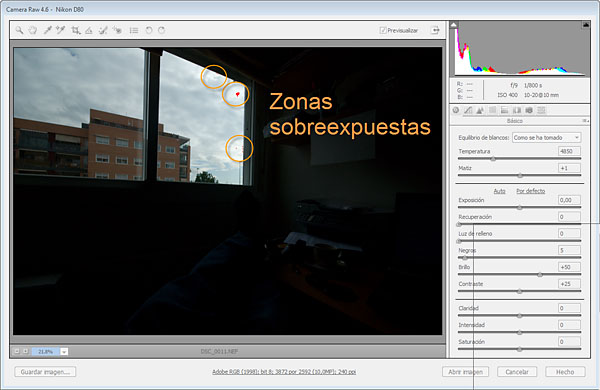This screenshot has height=390, width=600.
Task: Select the Straighten tool
Action: coord(89,30)
